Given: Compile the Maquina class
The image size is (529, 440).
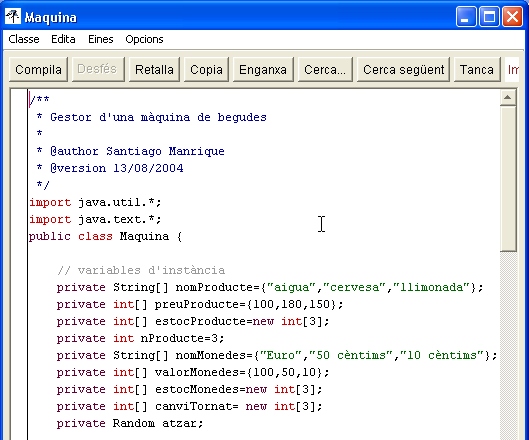Looking at the screenshot, I should point(38,70).
